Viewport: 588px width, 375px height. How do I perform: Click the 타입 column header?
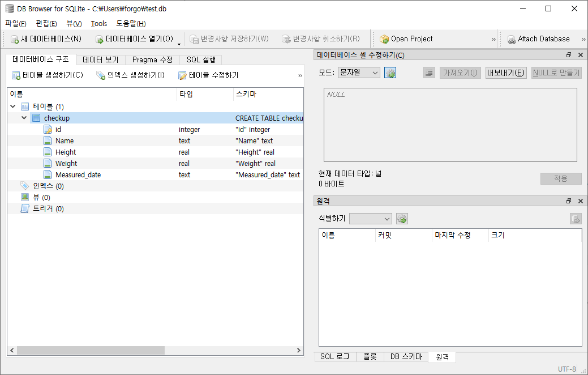coord(205,94)
